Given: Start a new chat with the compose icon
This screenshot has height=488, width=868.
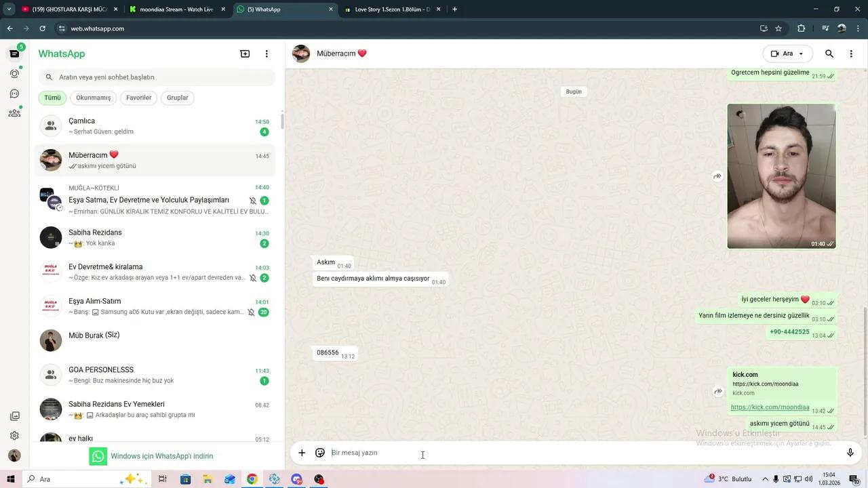Looking at the screenshot, I should pos(245,54).
